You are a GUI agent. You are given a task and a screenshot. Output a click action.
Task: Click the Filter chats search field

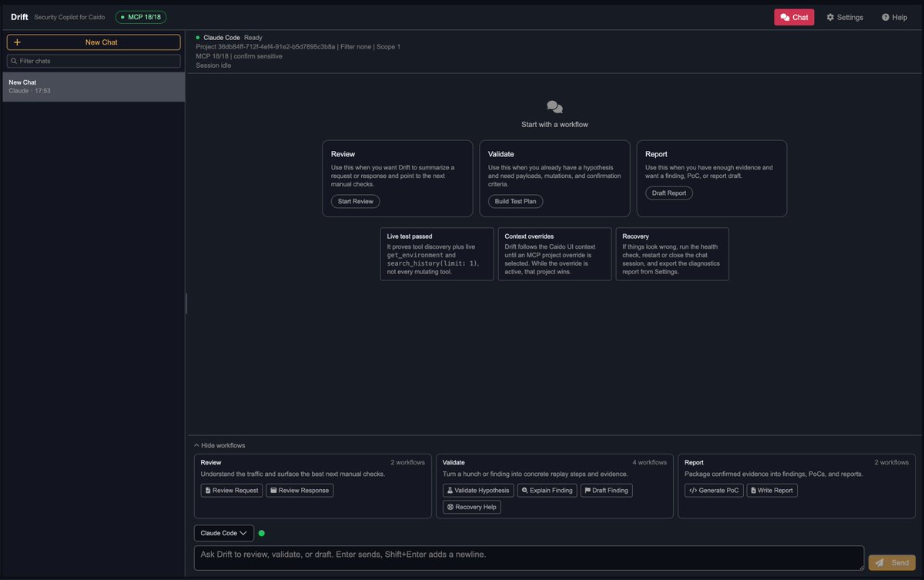coord(93,61)
